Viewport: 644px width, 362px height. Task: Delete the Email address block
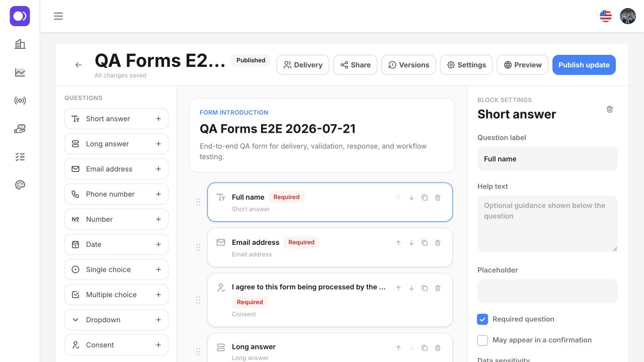(438, 243)
